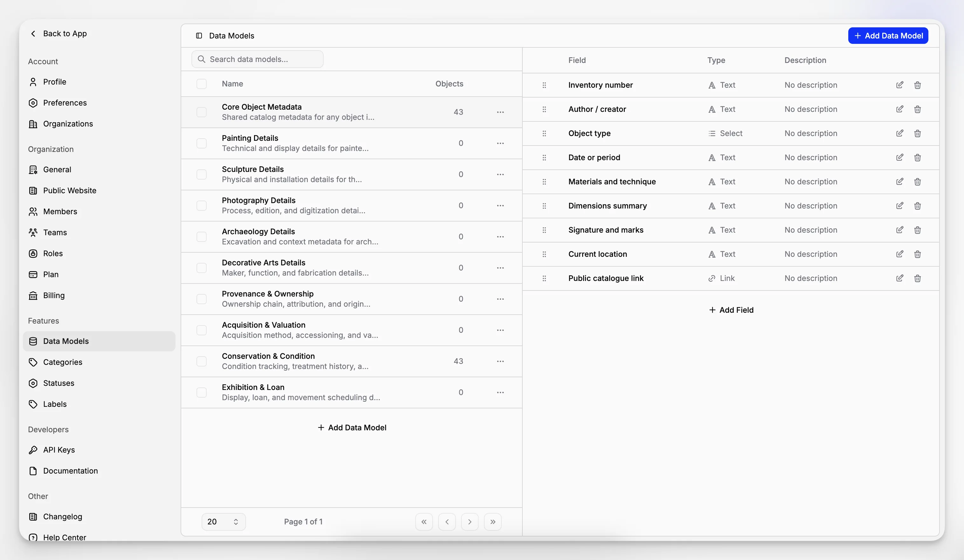
Task: Open the rows-per-page dropdown showing 20
Action: coord(224,522)
